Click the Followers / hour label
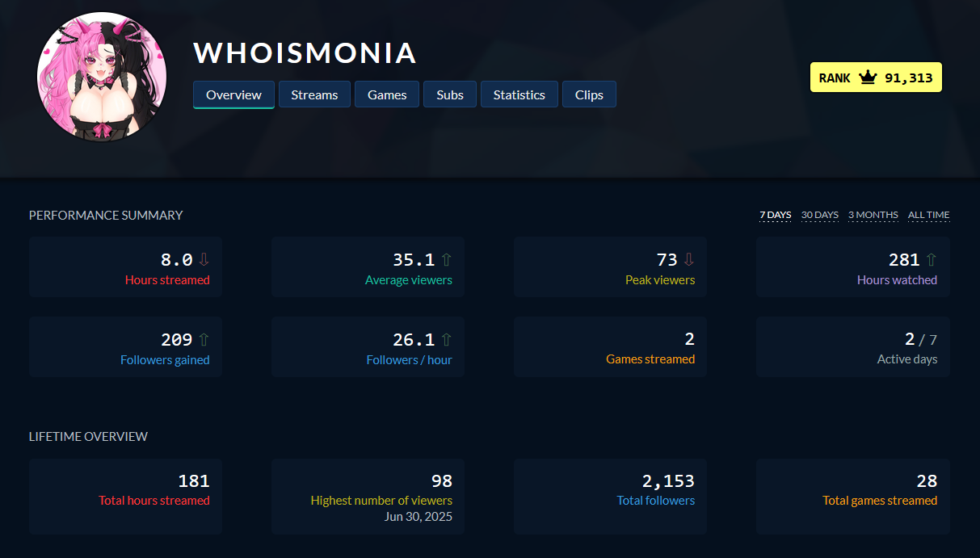980x558 pixels. 410,360
